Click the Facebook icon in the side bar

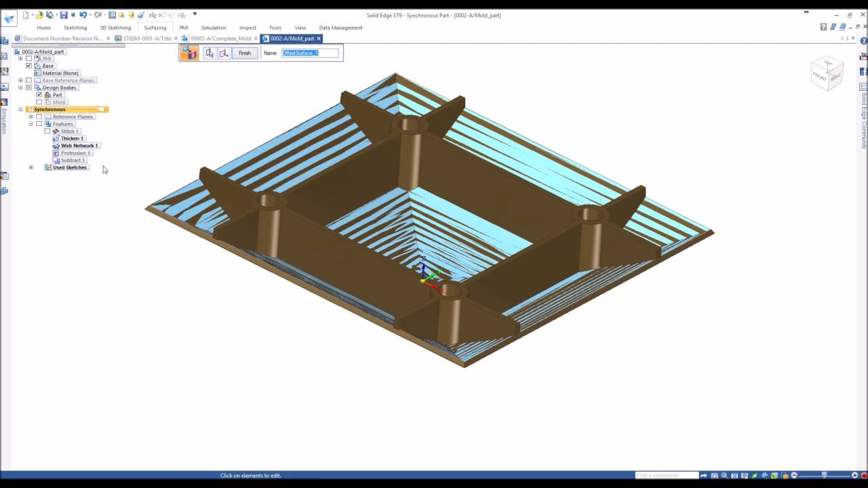(x=864, y=71)
